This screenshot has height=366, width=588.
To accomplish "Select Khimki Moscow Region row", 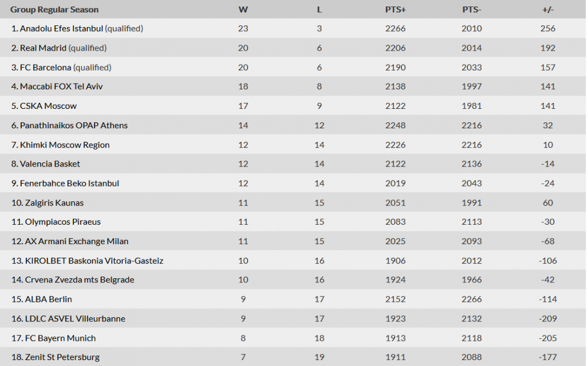I will click(x=65, y=145).
